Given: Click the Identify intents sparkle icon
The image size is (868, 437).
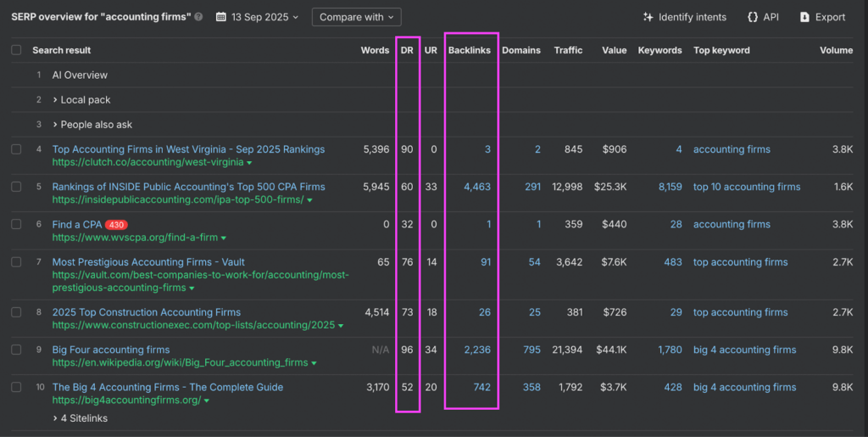Looking at the screenshot, I should pyautogui.click(x=648, y=17).
